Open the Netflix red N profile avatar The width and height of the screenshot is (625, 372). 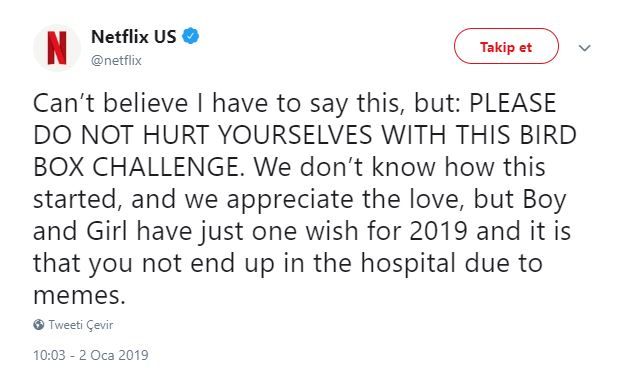tap(57, 48)
